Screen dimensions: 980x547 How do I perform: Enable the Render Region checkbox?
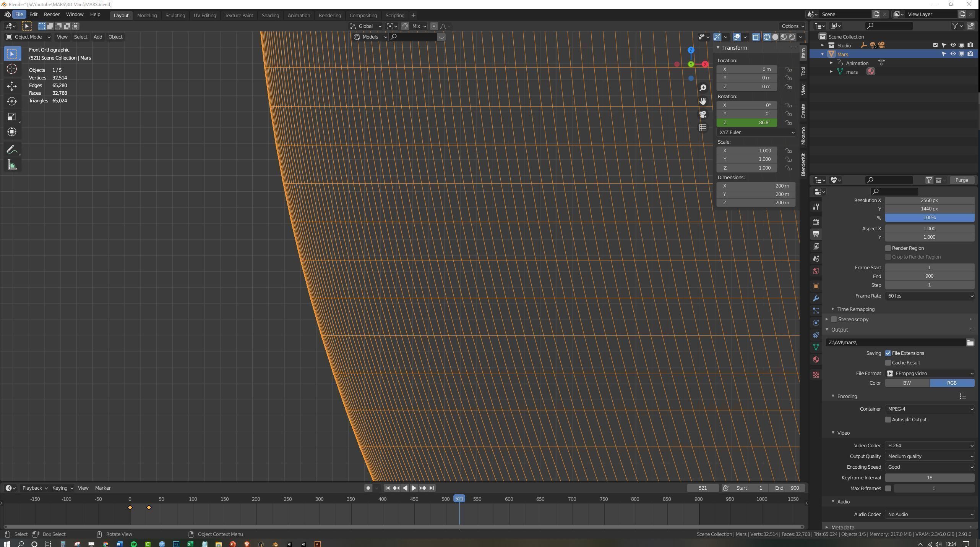888,248
